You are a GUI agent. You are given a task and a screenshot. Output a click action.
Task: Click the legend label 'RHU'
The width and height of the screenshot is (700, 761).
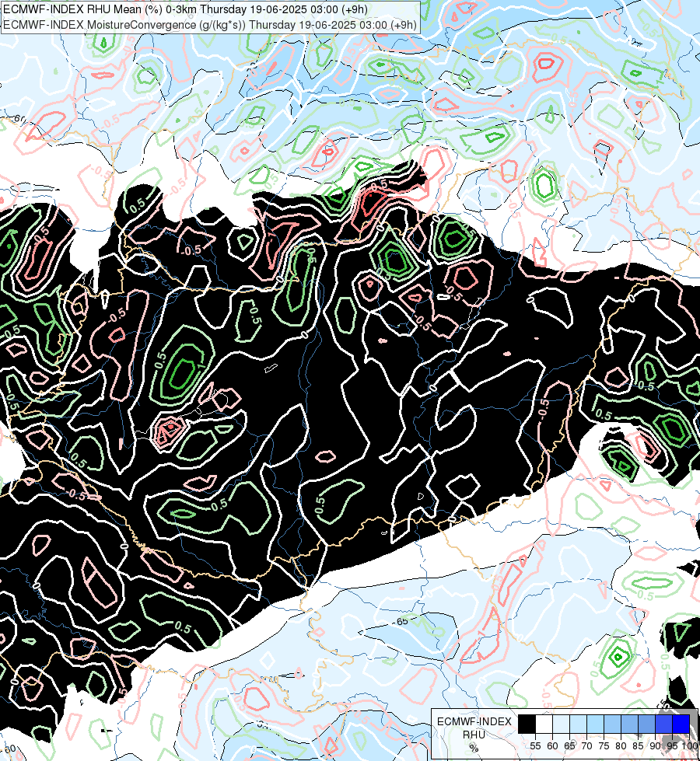474,735
